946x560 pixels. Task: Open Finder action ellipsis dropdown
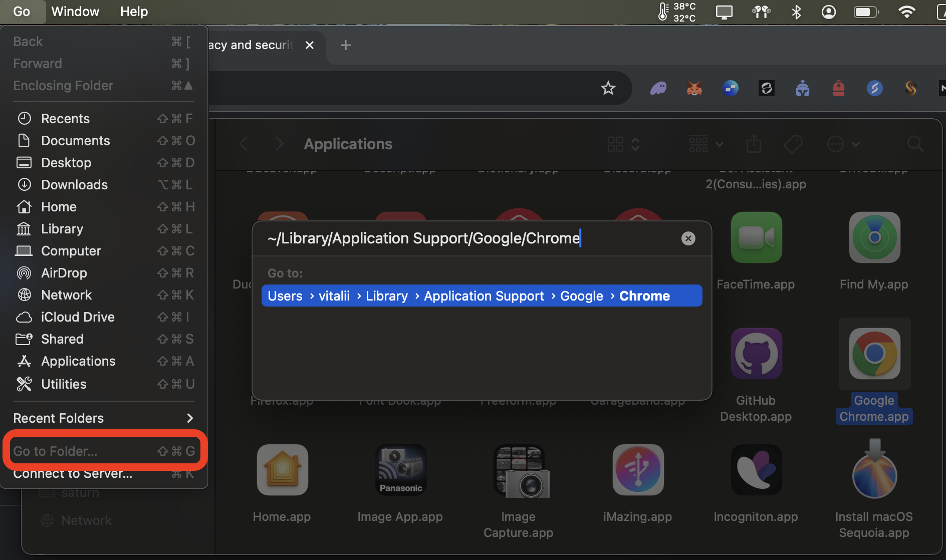pyautogui.click(x=843, y=144)
